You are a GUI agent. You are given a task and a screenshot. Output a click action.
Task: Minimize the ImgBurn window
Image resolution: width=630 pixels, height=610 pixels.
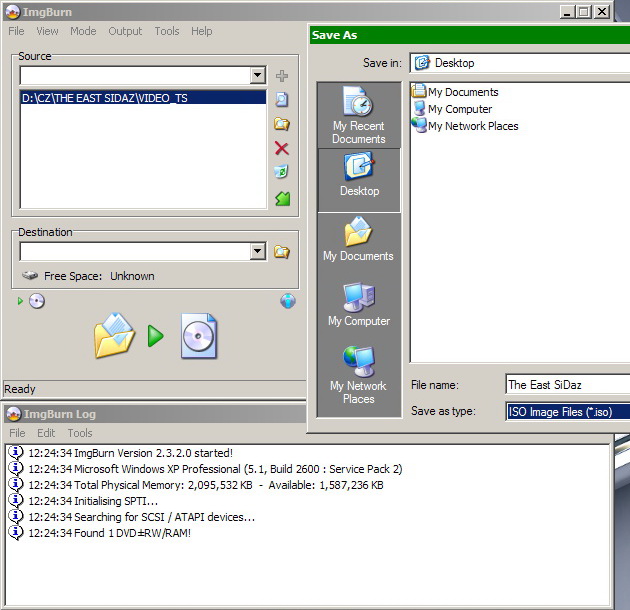pos(567,12)
